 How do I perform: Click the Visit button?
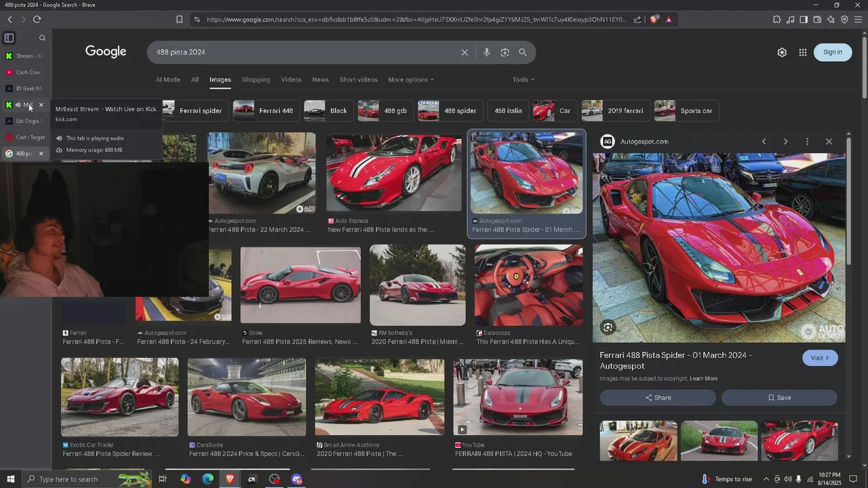click(x=820, y=358)
